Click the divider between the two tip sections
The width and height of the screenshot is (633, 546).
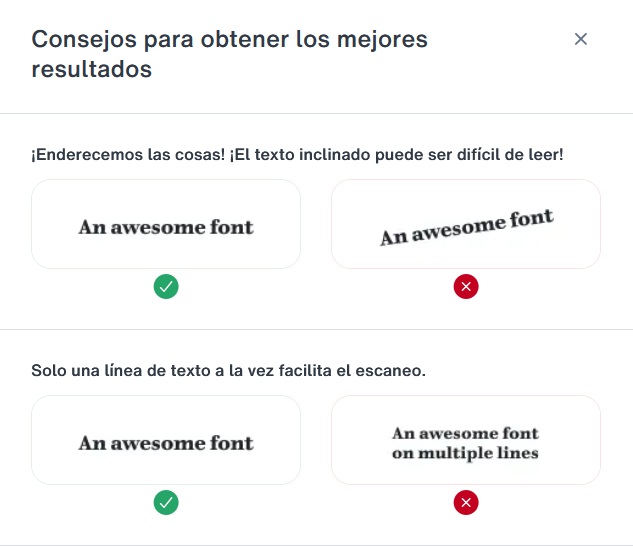pos(316,329)
